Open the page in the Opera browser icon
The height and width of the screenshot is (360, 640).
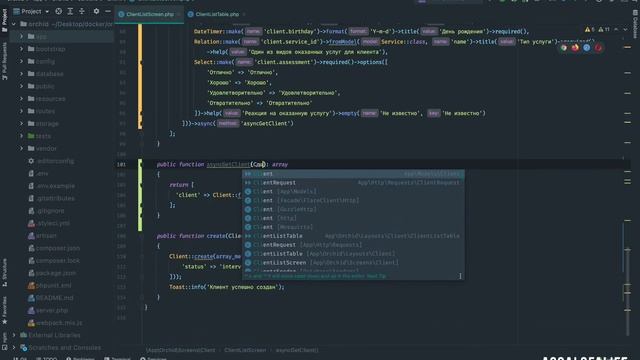(598, 48)
